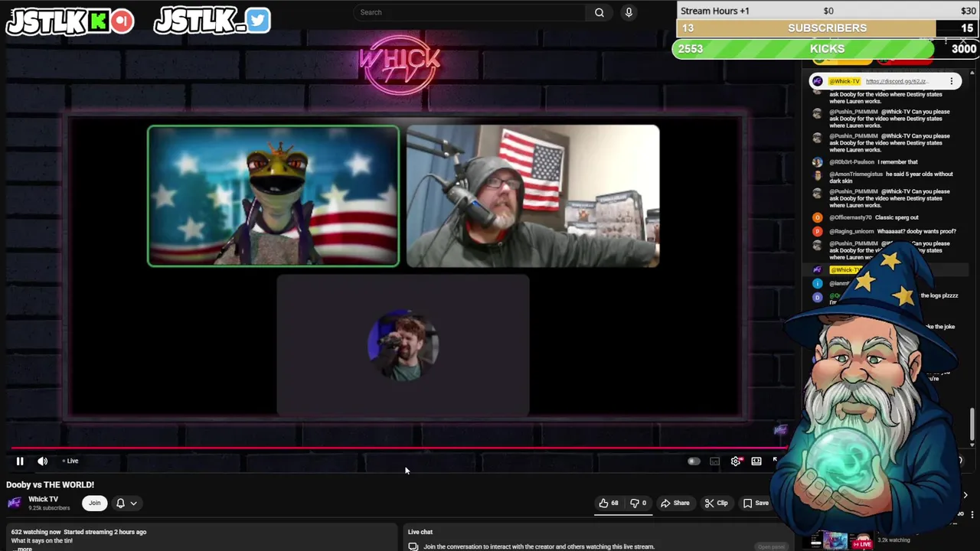Mute the player volume speaker icon
The height and width of the screenshot is (551, 980).
[43, 461]
